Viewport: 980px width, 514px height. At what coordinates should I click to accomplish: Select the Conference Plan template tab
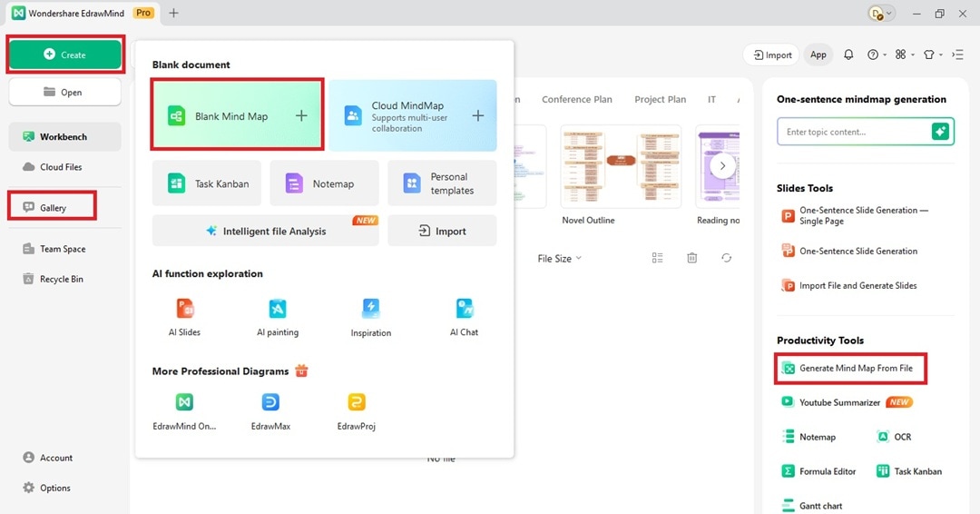[577, 99]
